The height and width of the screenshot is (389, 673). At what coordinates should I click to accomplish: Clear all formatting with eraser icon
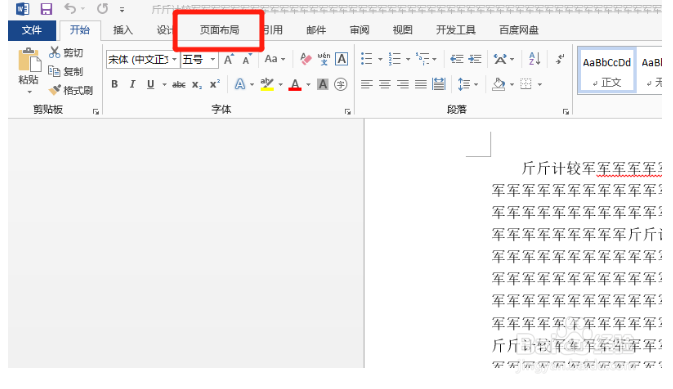coord(306,59)
